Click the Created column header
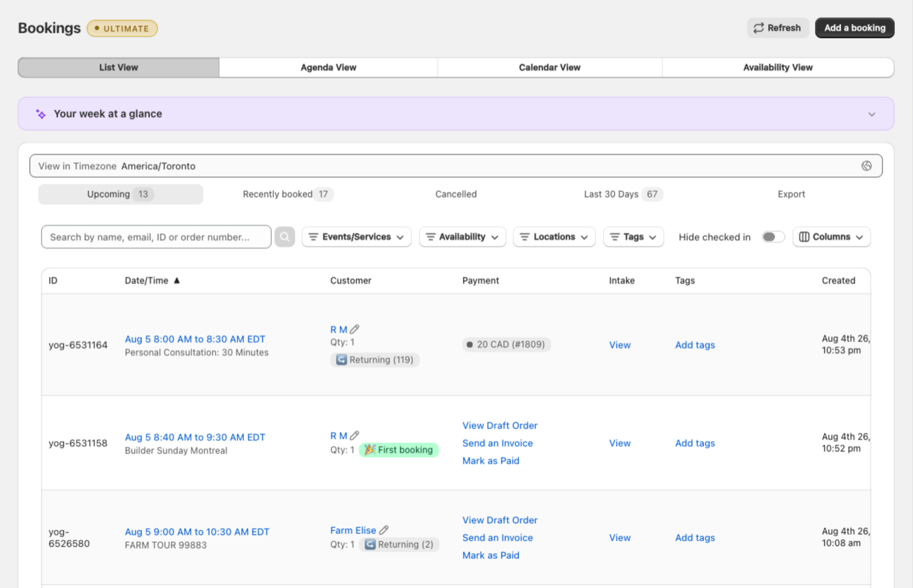This screenshot has width=913, height=588. (x=838, y=281)
